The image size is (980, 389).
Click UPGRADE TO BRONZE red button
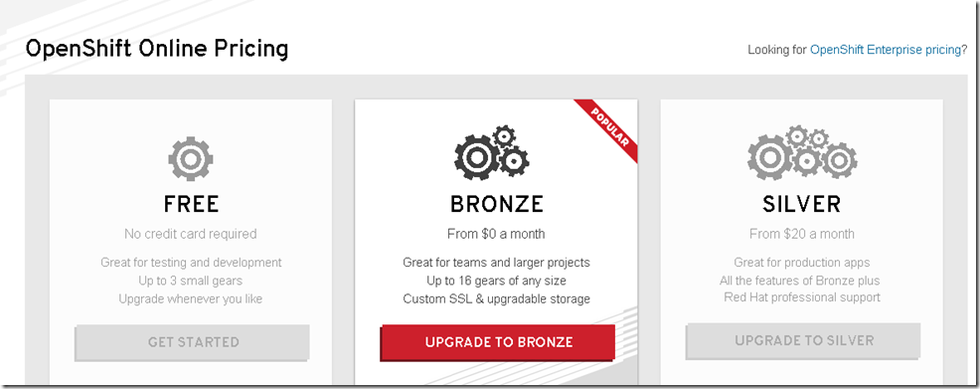pyautogui.click(x=498, y=342)
